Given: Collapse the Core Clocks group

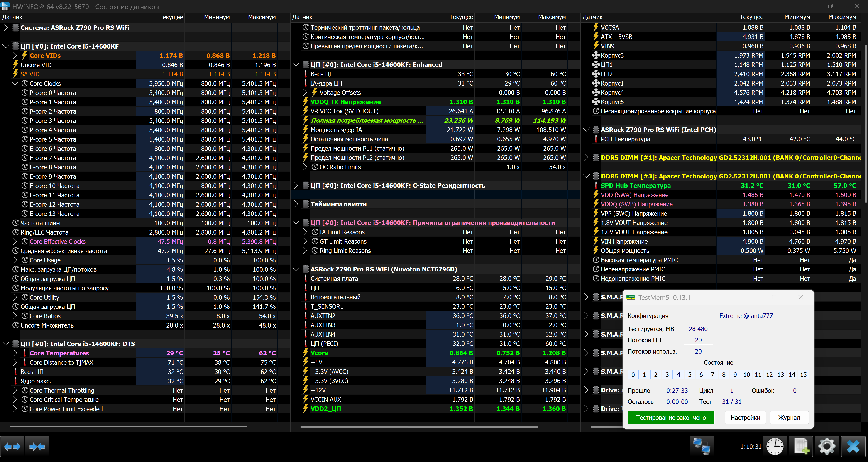Looking at the screenshot, I should [15, 83].
